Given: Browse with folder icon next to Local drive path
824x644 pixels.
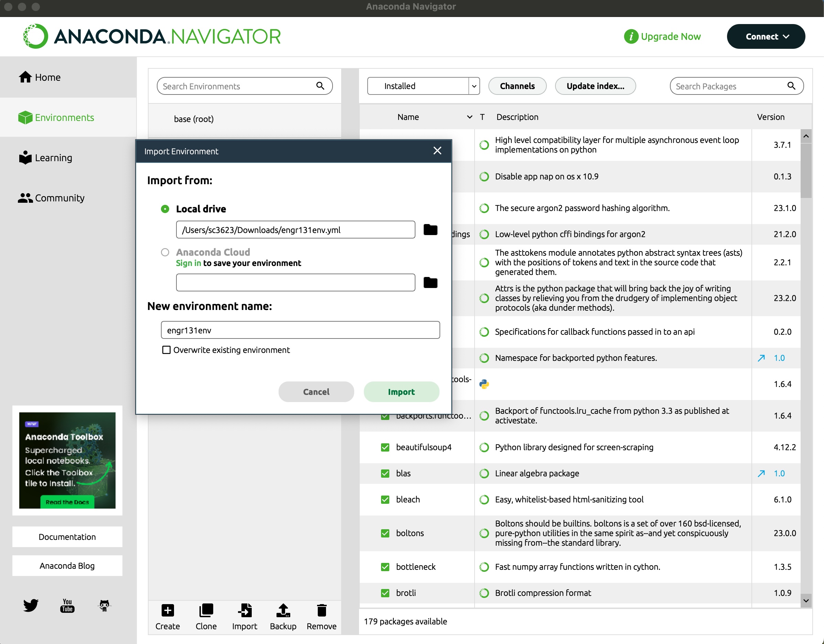Looking at the screenshot, I should coord(431,230).
